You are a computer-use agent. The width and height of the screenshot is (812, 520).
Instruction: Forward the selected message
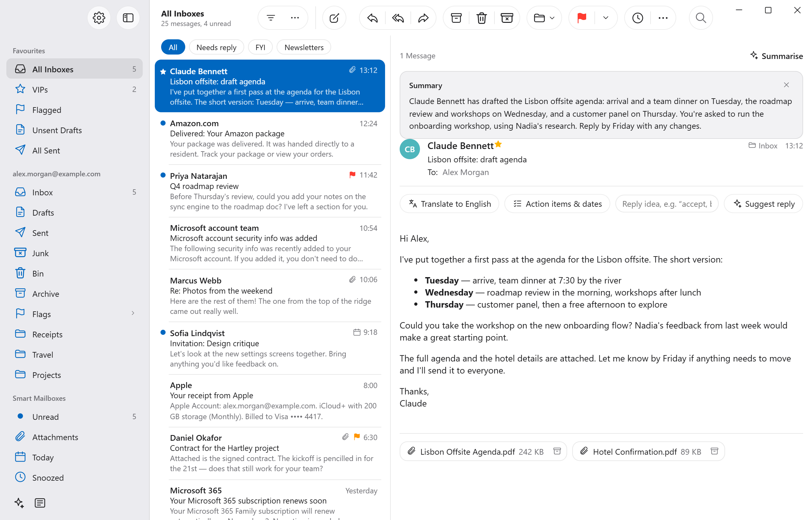pyautogui.click(x=423, y=18)
